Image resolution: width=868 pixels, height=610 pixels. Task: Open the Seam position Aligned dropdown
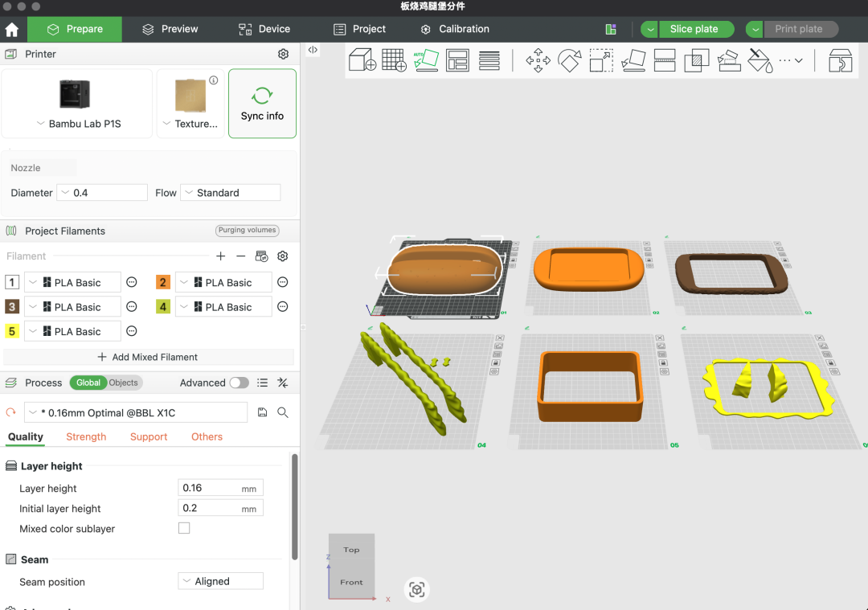[x=220, y=581]
